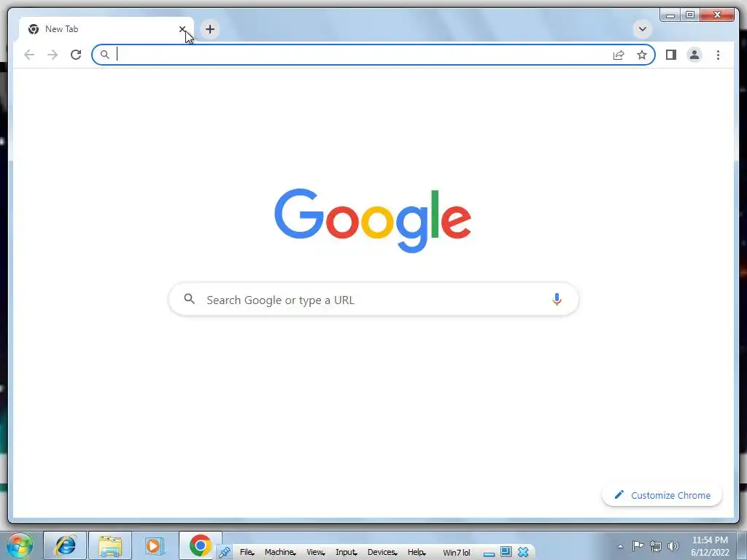The width and height of the screenshot is (747, 560).
Task: Open the VirtualBox Input menu
Action: pos(347,553)
